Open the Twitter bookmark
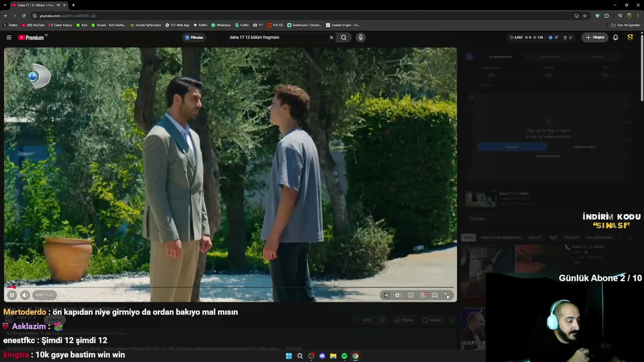The width and height of the screenshot is (644, 362). point(10,25)
